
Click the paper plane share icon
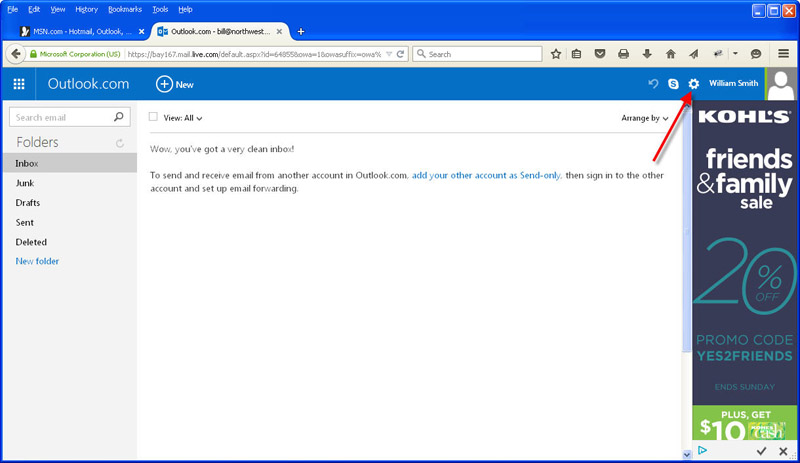[694, 54]
